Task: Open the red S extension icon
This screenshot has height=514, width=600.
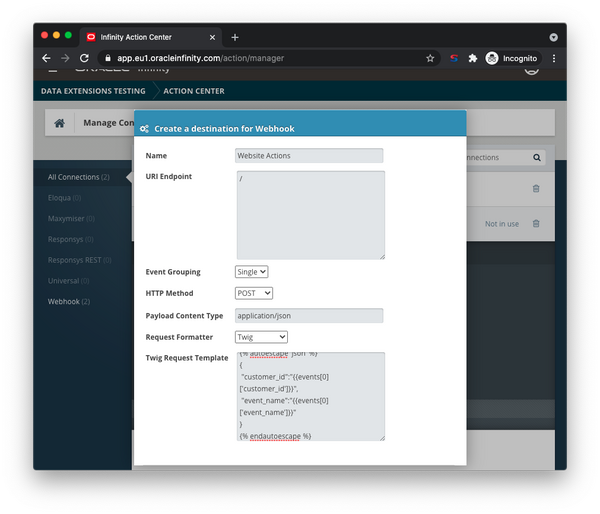Action: [454, 58]
